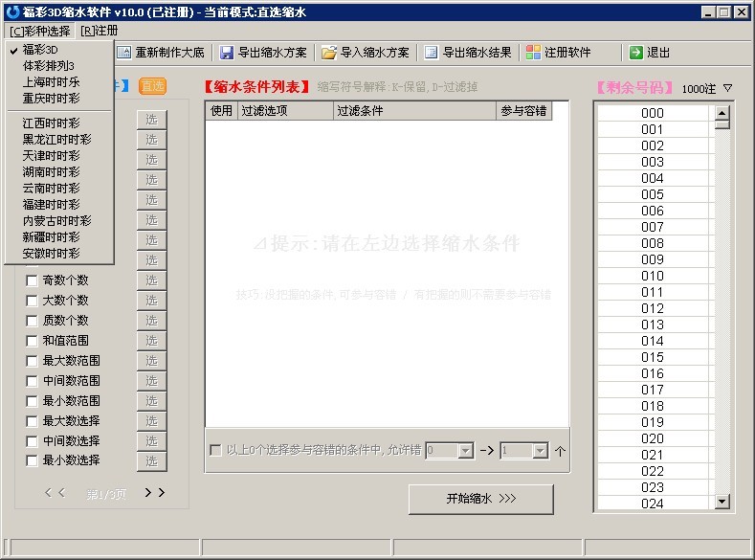Go to next page of conditions
Screen dimensions: 755x560
click(154, 492)
